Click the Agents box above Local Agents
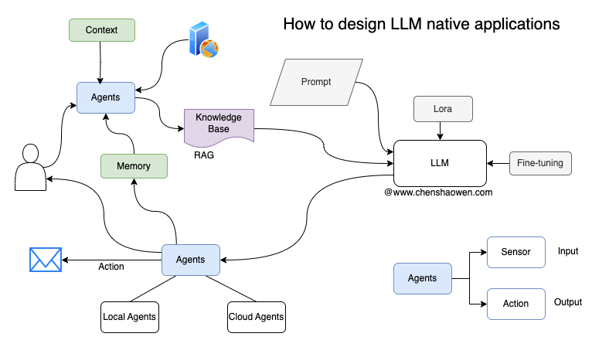Screen dimensions: 609x364 pos(191,260)
